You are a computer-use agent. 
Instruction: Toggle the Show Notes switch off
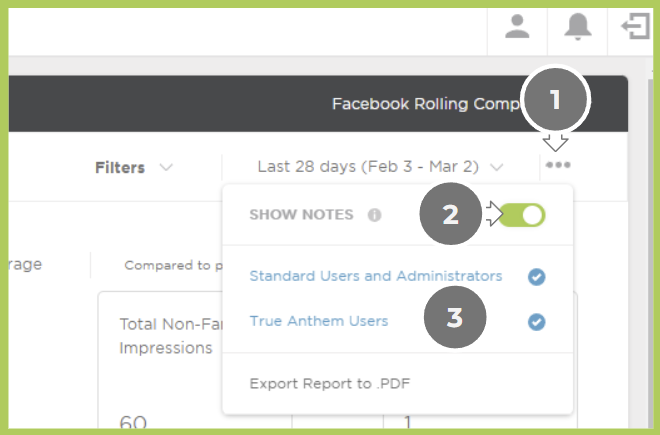(x=524, y=215)
